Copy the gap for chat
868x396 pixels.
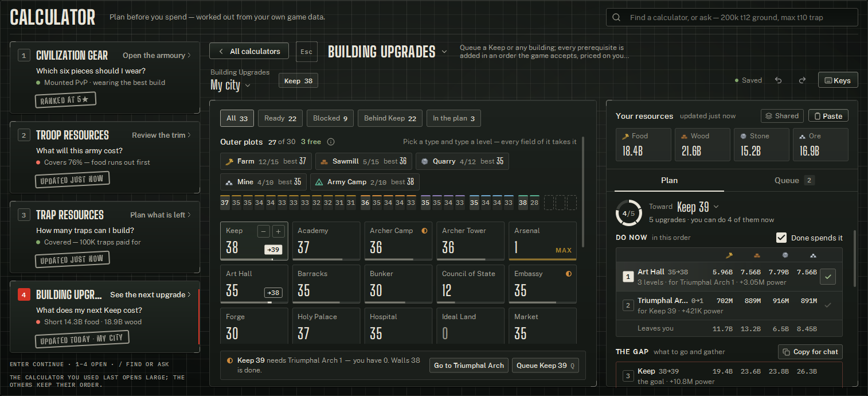tap(810, 352)
